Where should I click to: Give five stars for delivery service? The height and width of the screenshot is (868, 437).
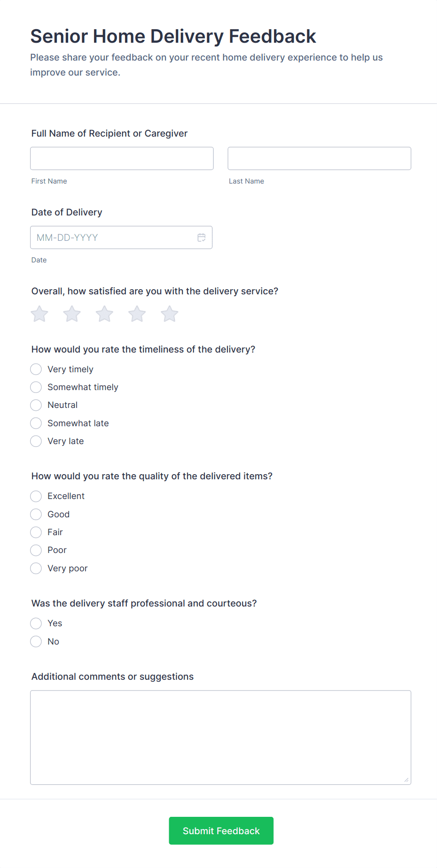(170, 314)
